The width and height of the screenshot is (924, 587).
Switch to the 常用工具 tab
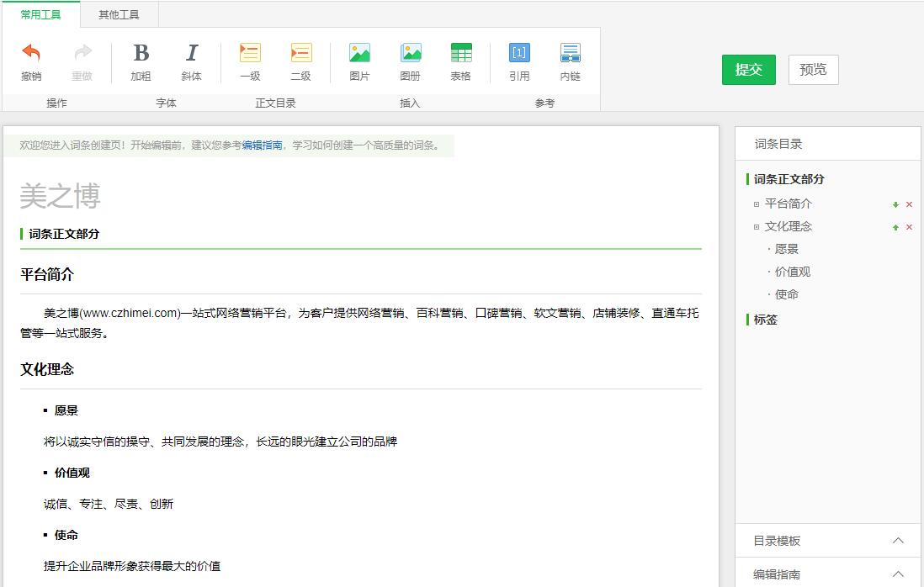[40, 15]
